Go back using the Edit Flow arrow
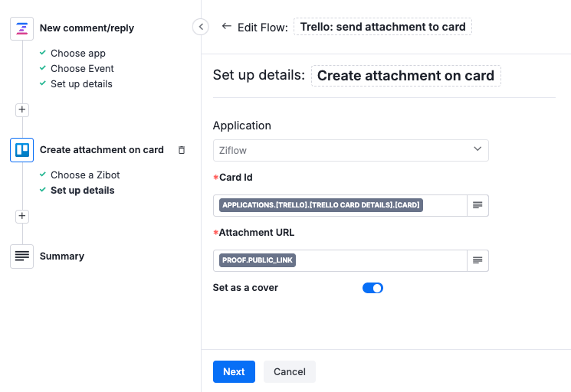 pos(227,26)
